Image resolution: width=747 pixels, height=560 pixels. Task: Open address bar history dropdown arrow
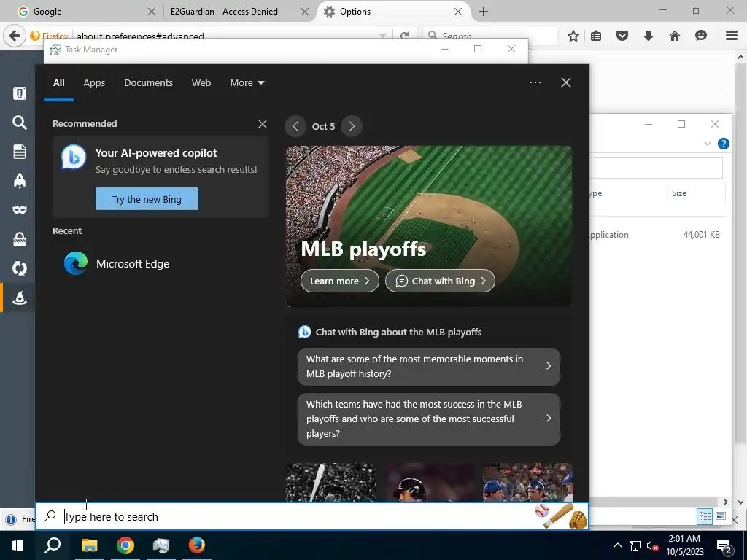[x=382, y=36]
